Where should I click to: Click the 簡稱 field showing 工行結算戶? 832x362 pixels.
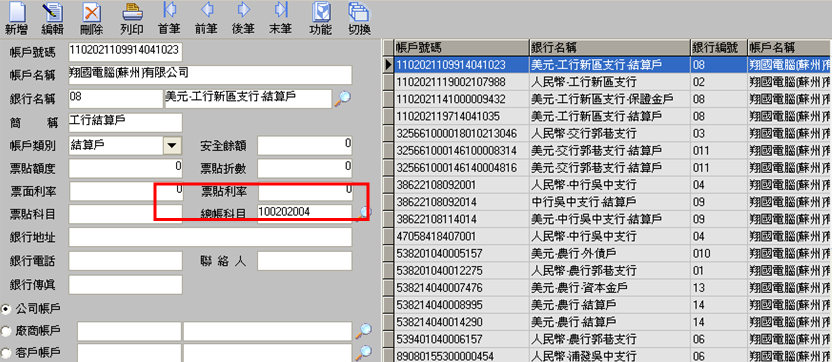click(x=125, y=122)
